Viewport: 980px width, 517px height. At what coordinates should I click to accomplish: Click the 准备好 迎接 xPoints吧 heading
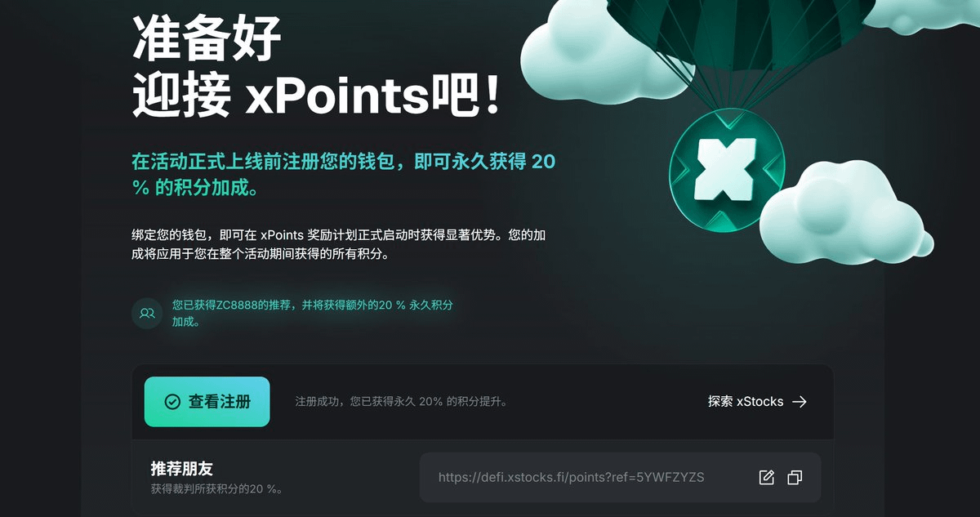pos(317,69)
